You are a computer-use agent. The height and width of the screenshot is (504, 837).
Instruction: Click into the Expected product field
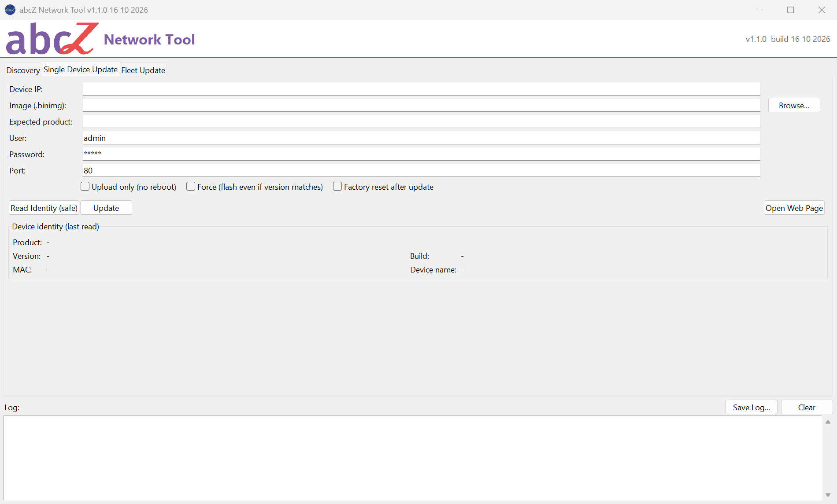click(x=421, y=121)
